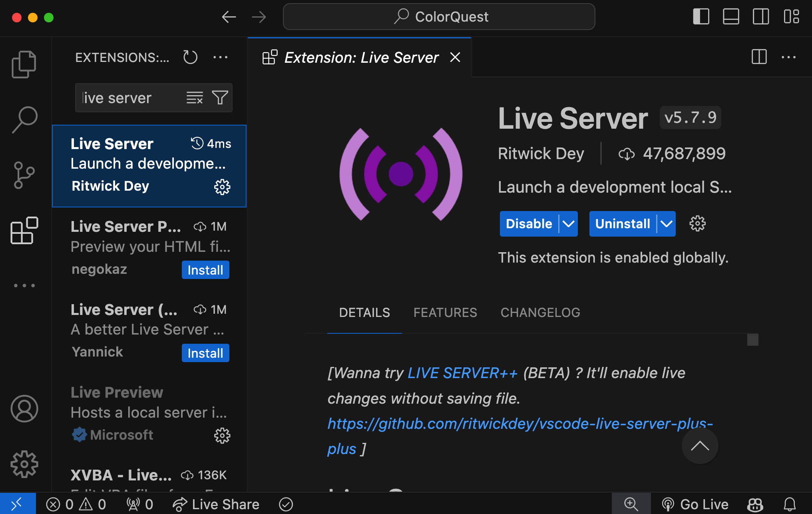Uninstall the Live Server extension

click(x=623, y=223)
